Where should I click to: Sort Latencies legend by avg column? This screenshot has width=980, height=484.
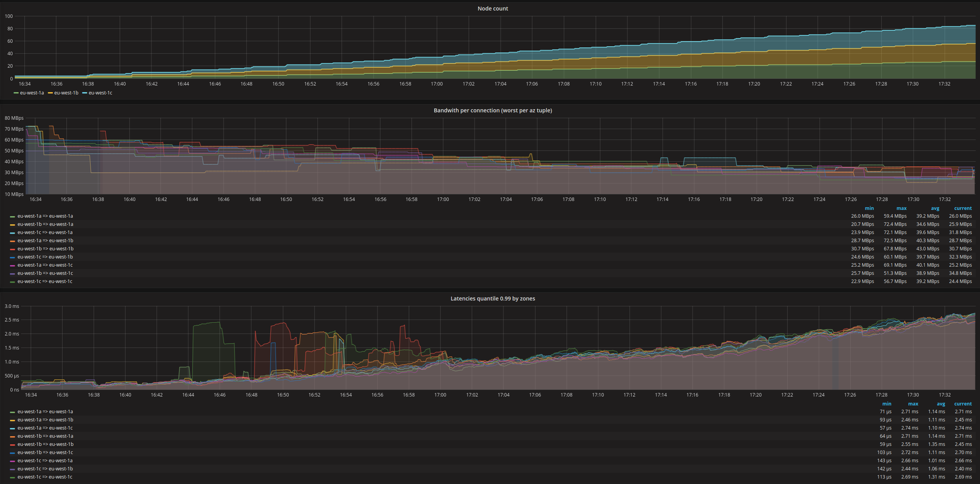pos(941,404)
